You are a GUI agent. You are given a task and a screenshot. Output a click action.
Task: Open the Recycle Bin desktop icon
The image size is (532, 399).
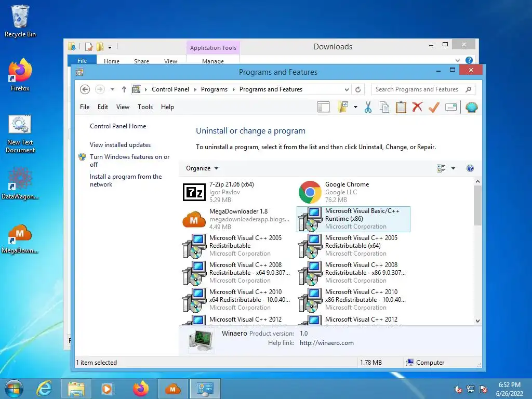click(x=20, y=21)
